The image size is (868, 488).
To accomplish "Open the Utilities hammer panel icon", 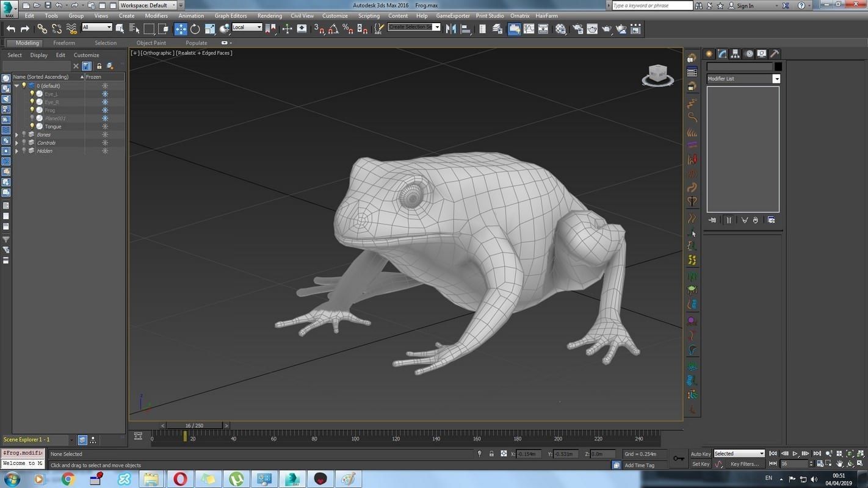I will 775,54.
